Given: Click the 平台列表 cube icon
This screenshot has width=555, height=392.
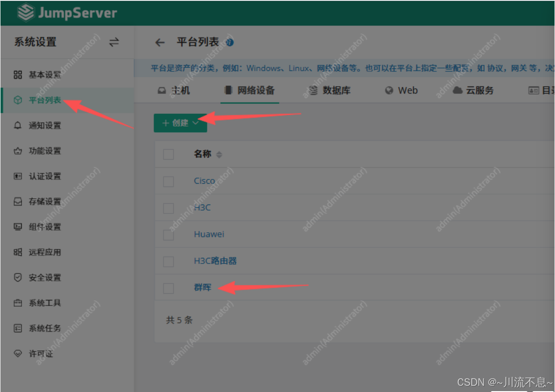Looking at the screenshot, I should pyautogui.click(x=17, y=100).
